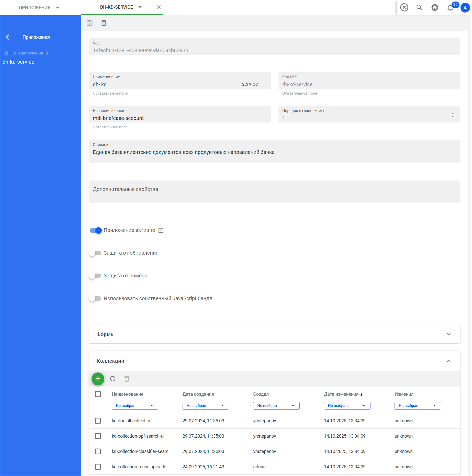Viewport: 472px width, 476px height.
Task: Check the kd-collection-classifier-searc... row checkbox
Action: (98, 451)
